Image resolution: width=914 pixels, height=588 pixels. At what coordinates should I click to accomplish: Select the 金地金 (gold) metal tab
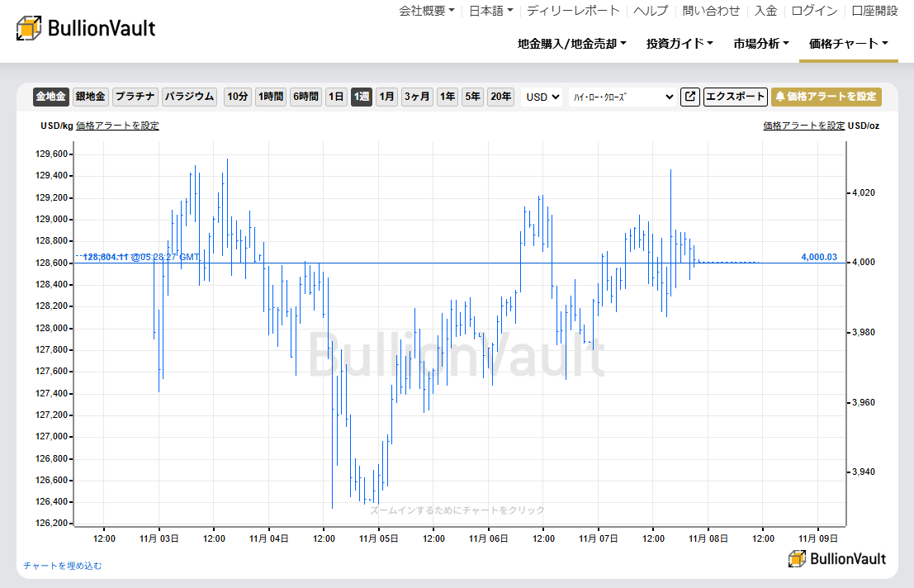[x=50, y=97]
